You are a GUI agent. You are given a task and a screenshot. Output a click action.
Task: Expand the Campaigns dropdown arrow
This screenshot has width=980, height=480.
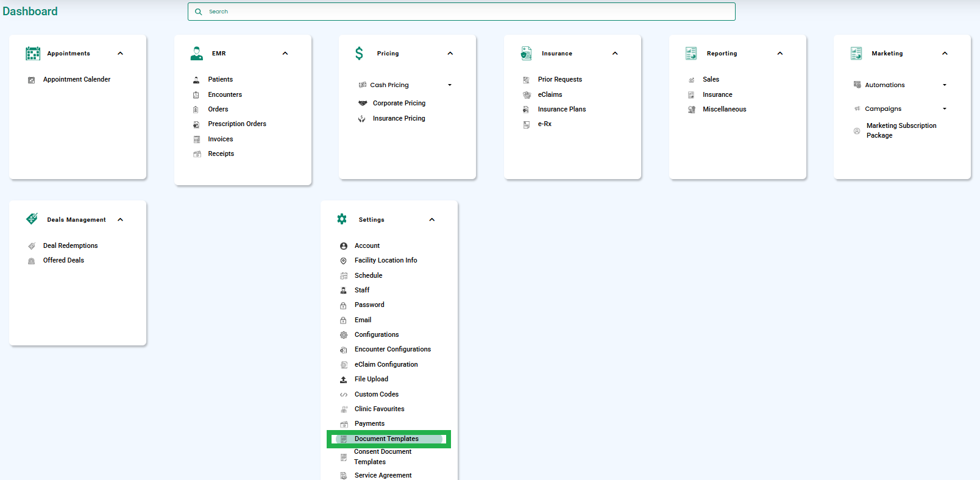945,109
